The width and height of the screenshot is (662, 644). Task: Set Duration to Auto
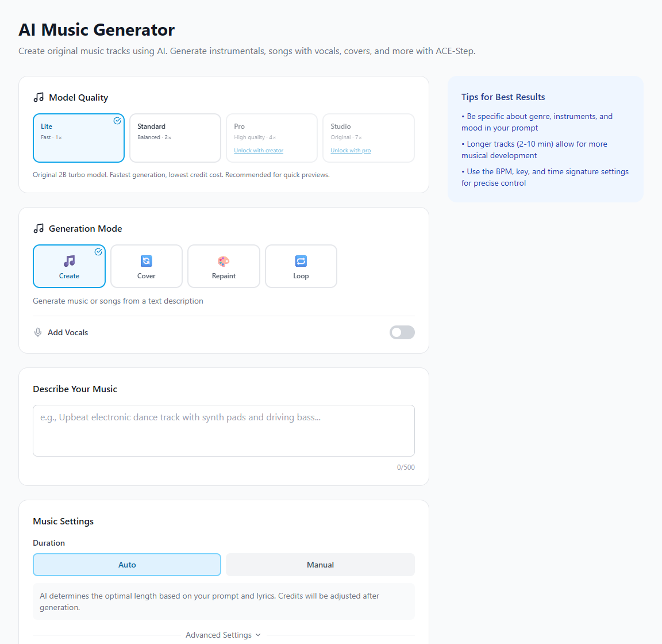click(127, 565)
